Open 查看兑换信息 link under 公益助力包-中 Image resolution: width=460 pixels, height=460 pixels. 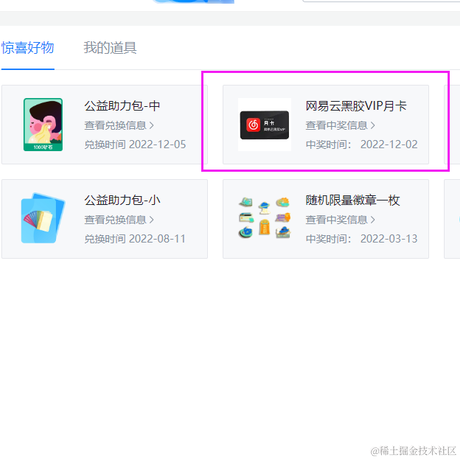click(x=119, y=125)
